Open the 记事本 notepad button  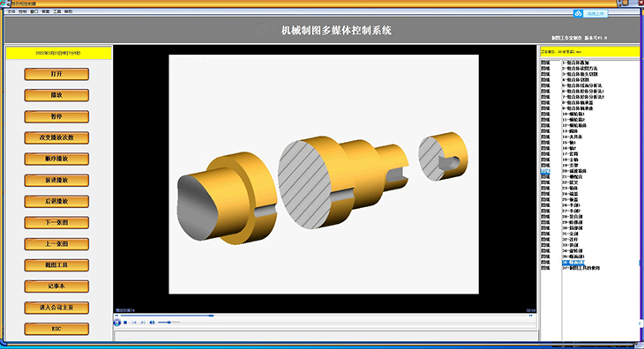[56, 286]
